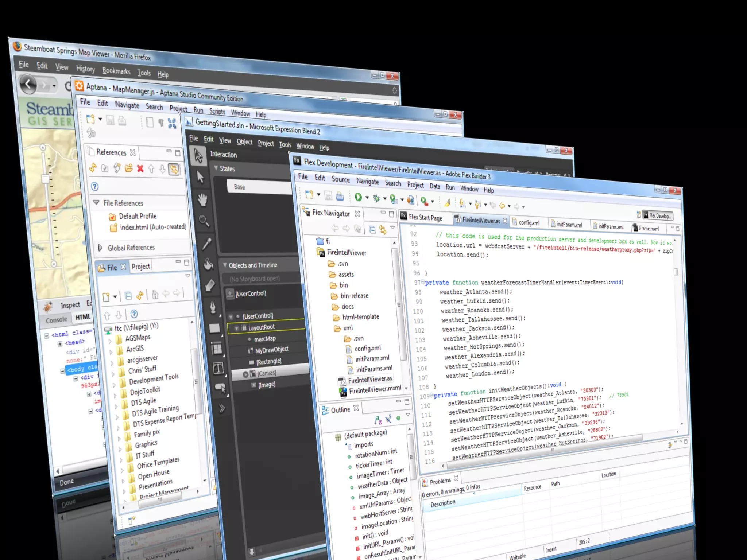Select the Pan hand tool in Blend
Viewport: 747px width, 560px height.
point(202,200)
